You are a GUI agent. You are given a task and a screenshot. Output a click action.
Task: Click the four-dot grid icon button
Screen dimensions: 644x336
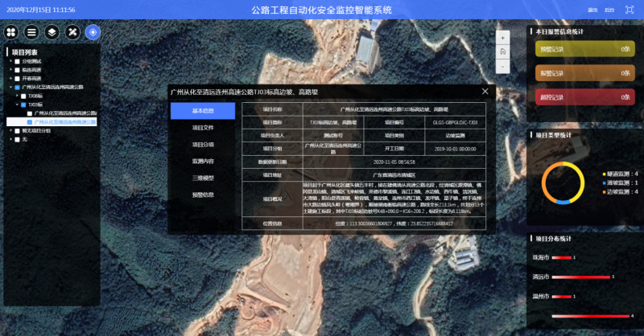[x=11, y=32]
